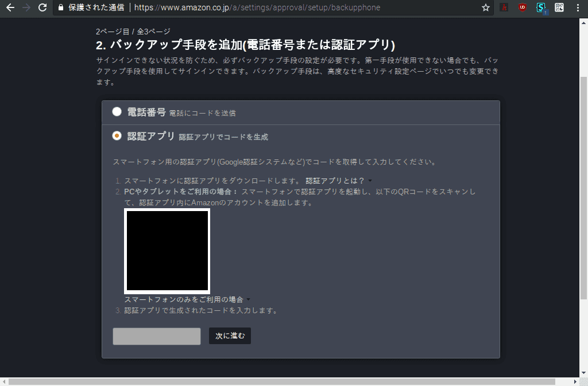This screenshot has height=386, width=588.
Task: Click the 電話にコードを送信 description
Action: pos(202,113)
